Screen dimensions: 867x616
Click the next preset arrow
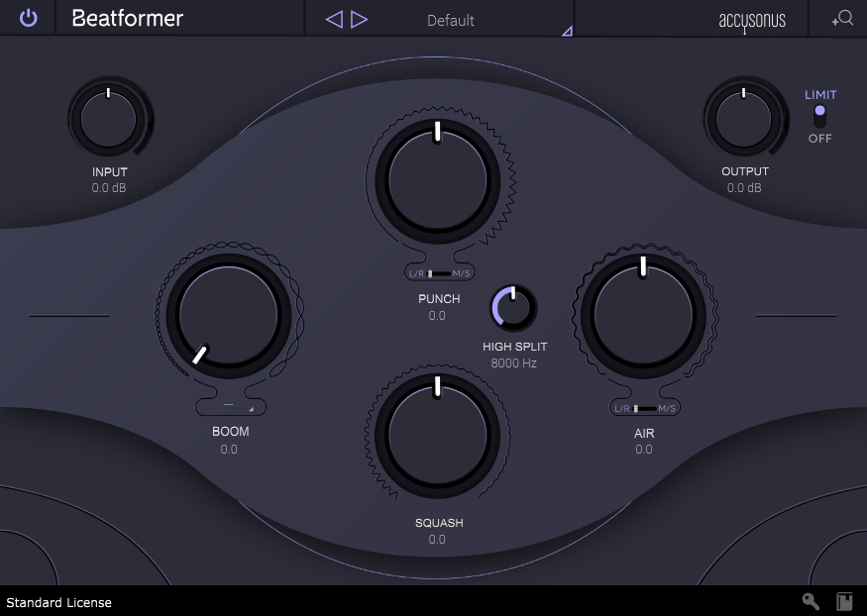click(x=357, y=18)
